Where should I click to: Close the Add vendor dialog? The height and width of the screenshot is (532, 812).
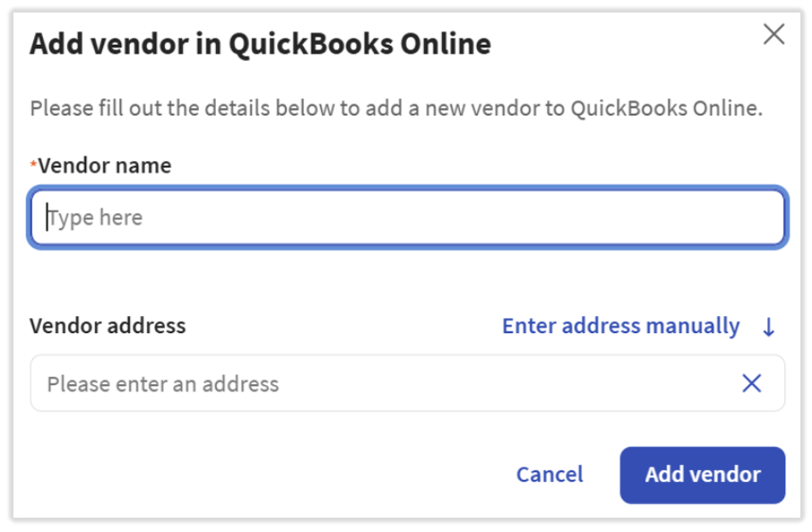[773, 35]
